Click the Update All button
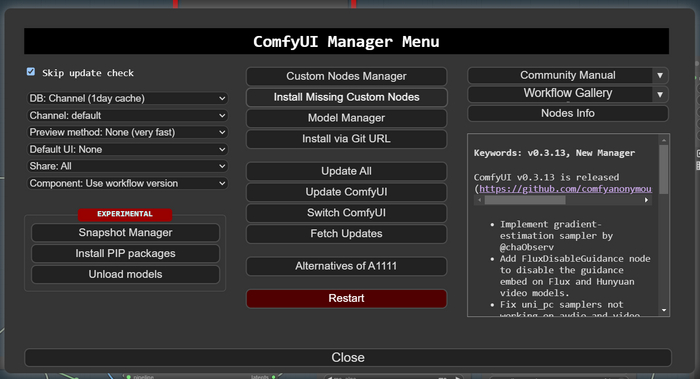The width and height of the screenshot is (700, 379). click(x=346, y=171)
